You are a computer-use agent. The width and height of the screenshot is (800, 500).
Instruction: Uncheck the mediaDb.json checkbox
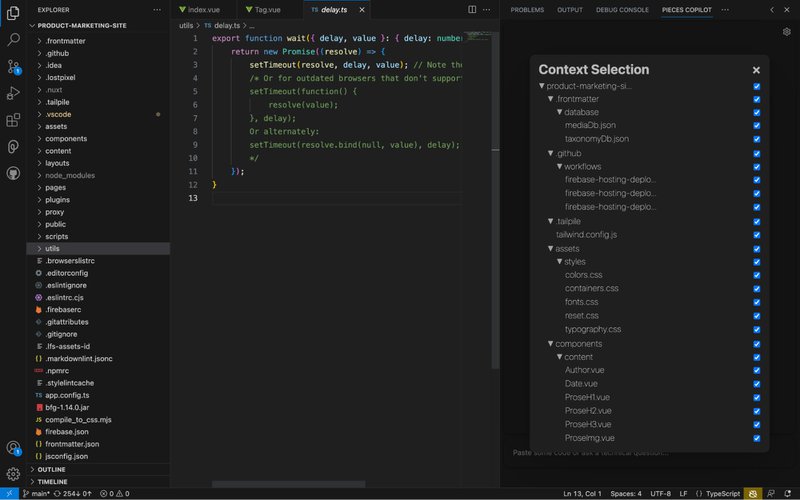pyautogui.click(x=757, y=126)
